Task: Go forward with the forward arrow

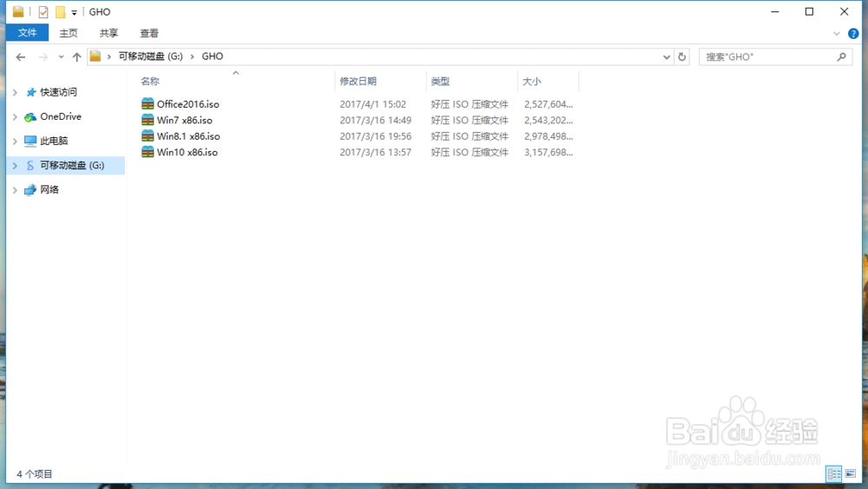Action: click(43, 56)
